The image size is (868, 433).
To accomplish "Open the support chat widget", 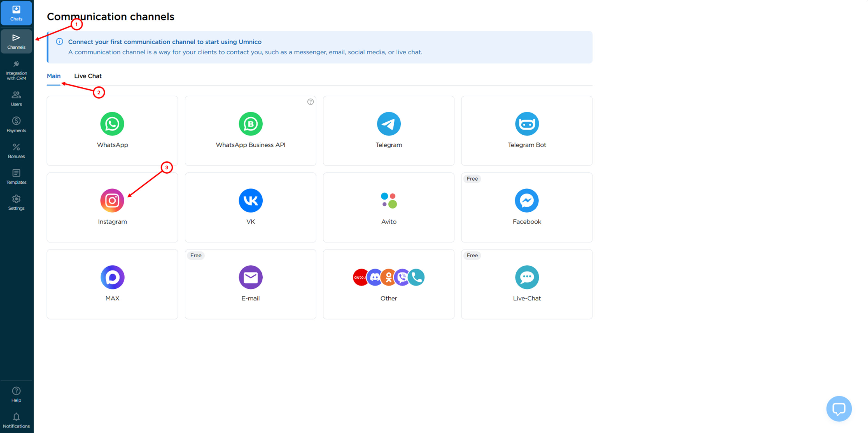I will (839, 408).
